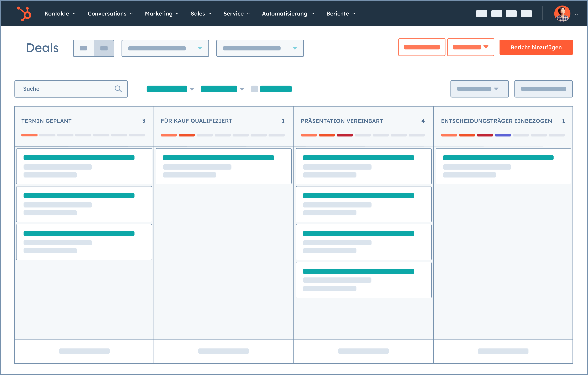Screen dimensions: 588x375
Task: Expand the chevron next to the profile avatar
Action: pyautogui.click(x=576, y=14)
